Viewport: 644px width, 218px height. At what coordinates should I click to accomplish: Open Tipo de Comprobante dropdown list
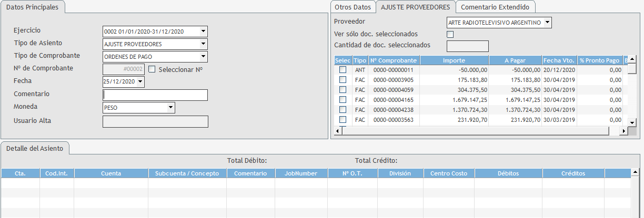click(203, 57)
